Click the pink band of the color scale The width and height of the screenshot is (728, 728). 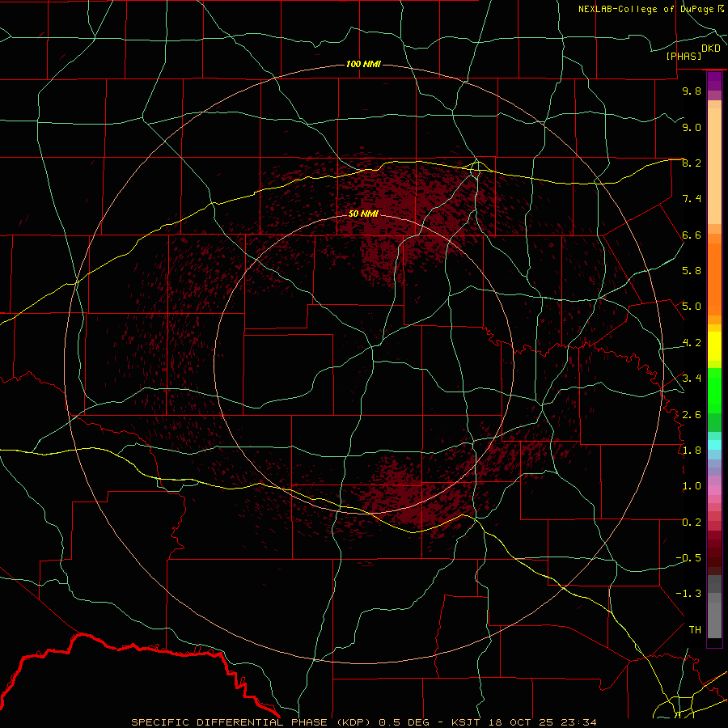(x=714, y=490)
